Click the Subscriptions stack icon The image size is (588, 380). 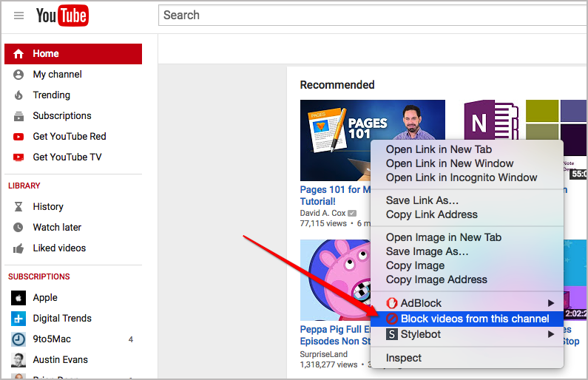[18, 116]
